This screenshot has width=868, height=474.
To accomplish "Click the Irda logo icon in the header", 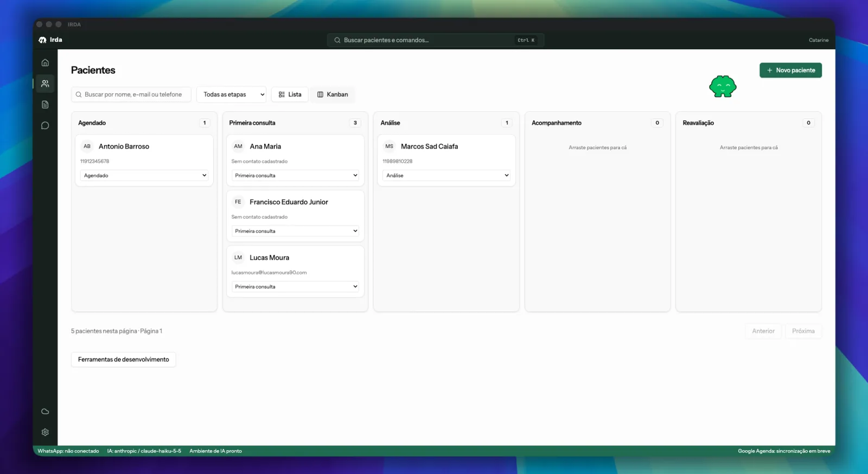I will [x=42, y=40].
